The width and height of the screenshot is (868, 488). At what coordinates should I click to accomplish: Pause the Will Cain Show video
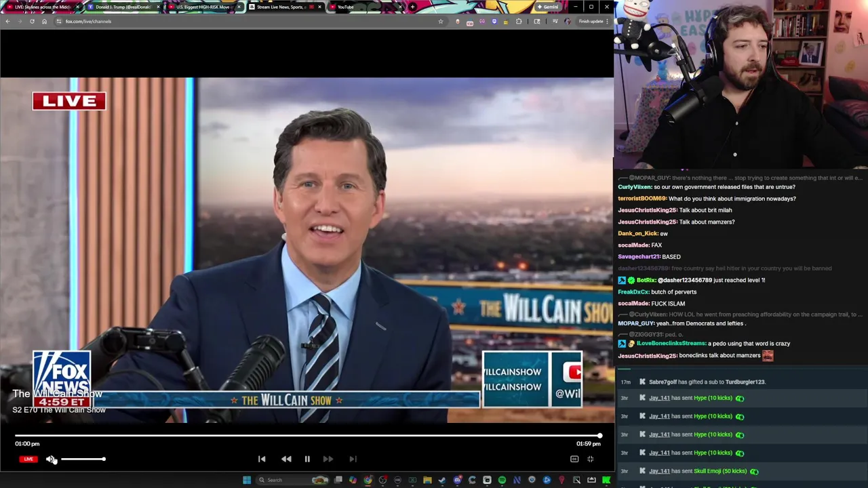307,459
